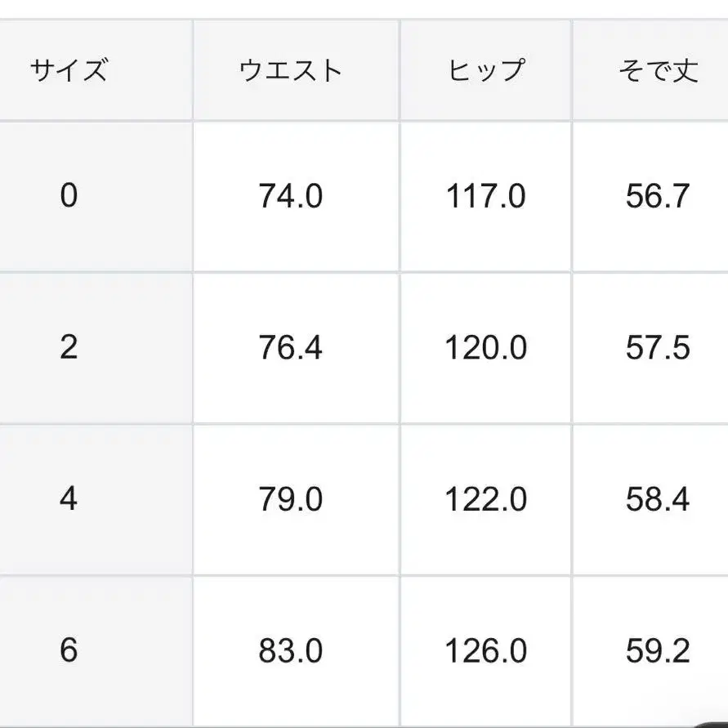This screenshot has width=728, height=728.
Task: Select hip measurement 122.0
Action: 485,499
